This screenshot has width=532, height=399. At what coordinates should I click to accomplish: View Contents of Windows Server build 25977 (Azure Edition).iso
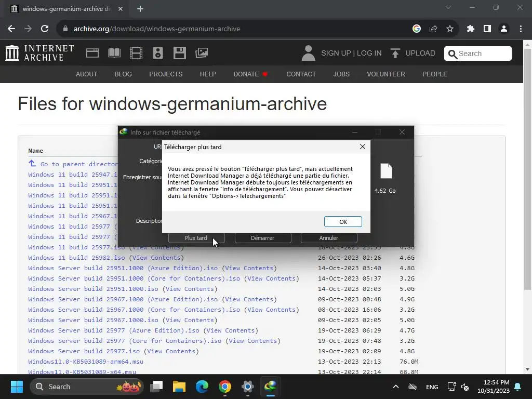(231, 330)
